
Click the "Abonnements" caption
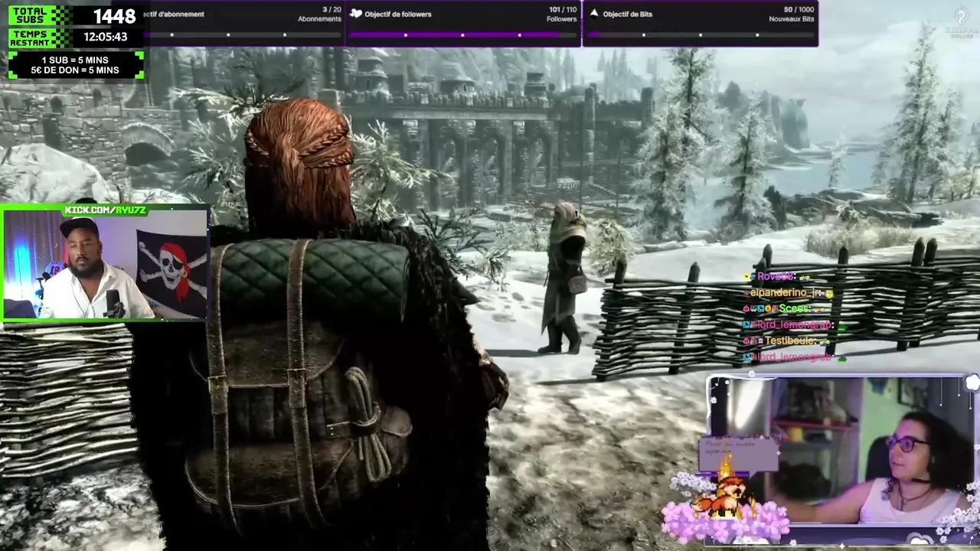[x=319, y=19]
